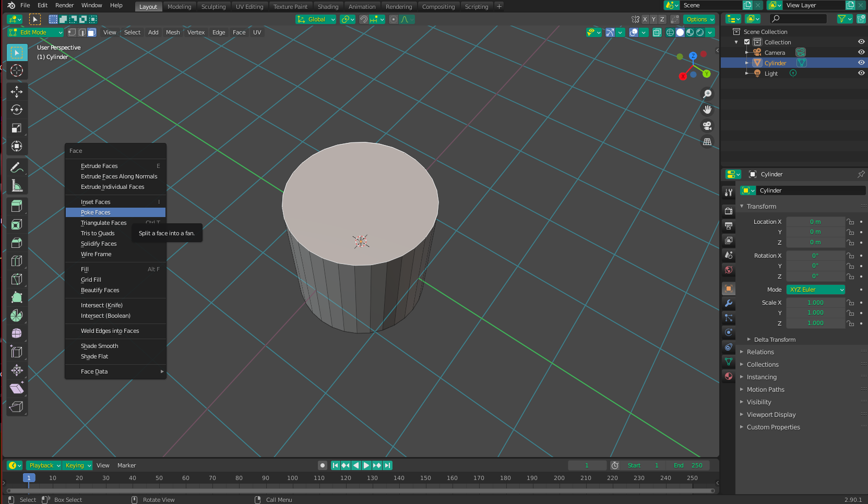The width and height of the screenshot is (868, 504).
Task: Choose Poke Faces from Face menu
Action: point(115,212)
